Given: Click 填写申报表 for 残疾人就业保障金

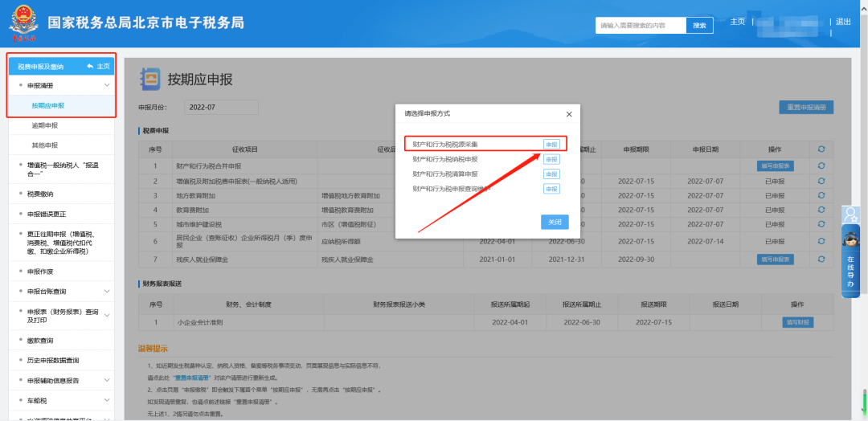Looking at the screenshot, I should 776,259.
